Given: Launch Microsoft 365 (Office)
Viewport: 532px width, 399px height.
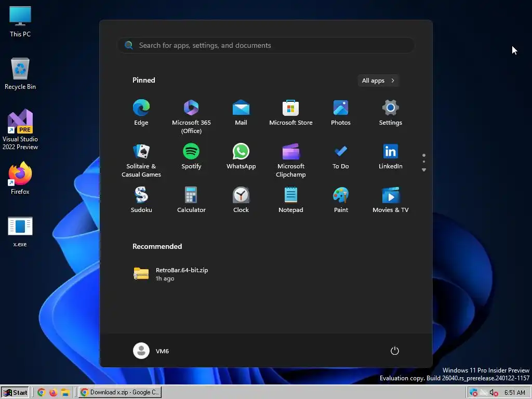Looking at the screenshot, I should (191, 117).
